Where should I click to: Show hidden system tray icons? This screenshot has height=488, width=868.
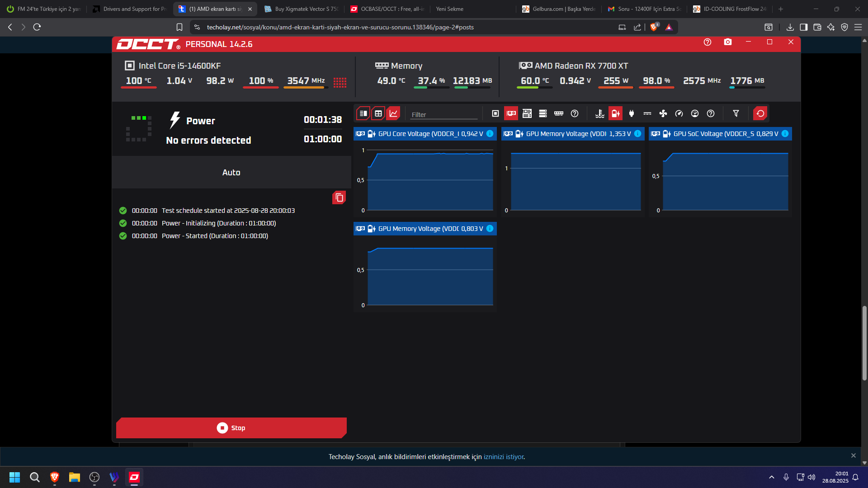pyautogui.click(x=772, y=477)
